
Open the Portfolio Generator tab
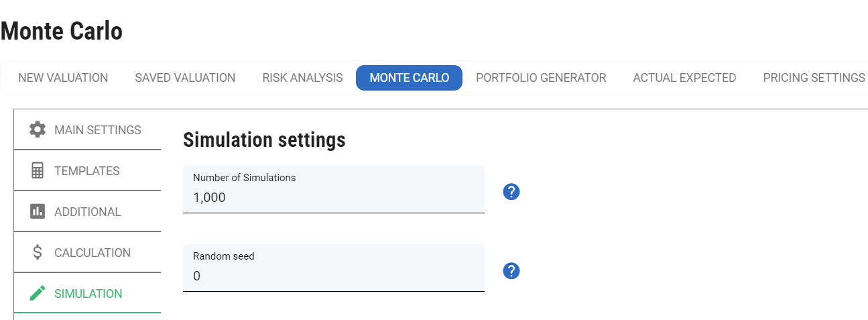coord(541,78)
